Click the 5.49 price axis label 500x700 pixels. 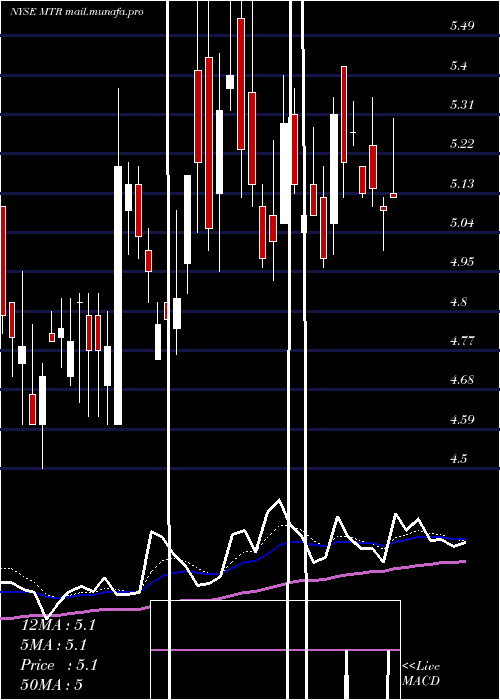pos(462,26)
